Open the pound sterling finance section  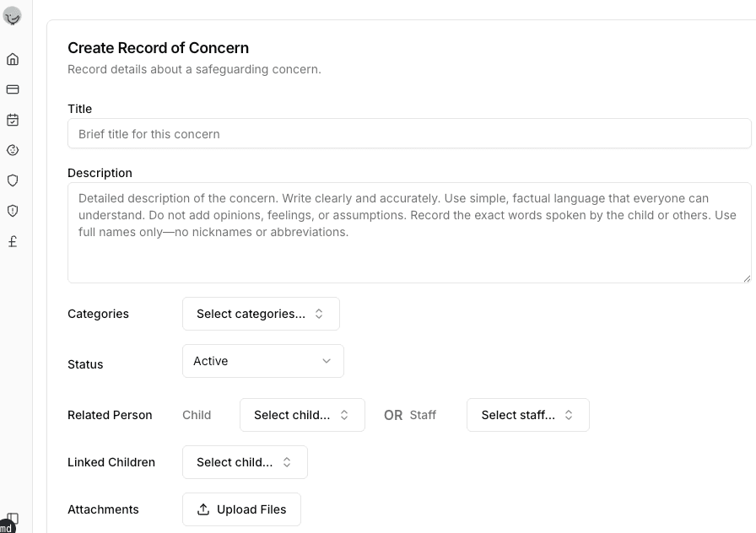pyautogui.click(x=13, y=241)
